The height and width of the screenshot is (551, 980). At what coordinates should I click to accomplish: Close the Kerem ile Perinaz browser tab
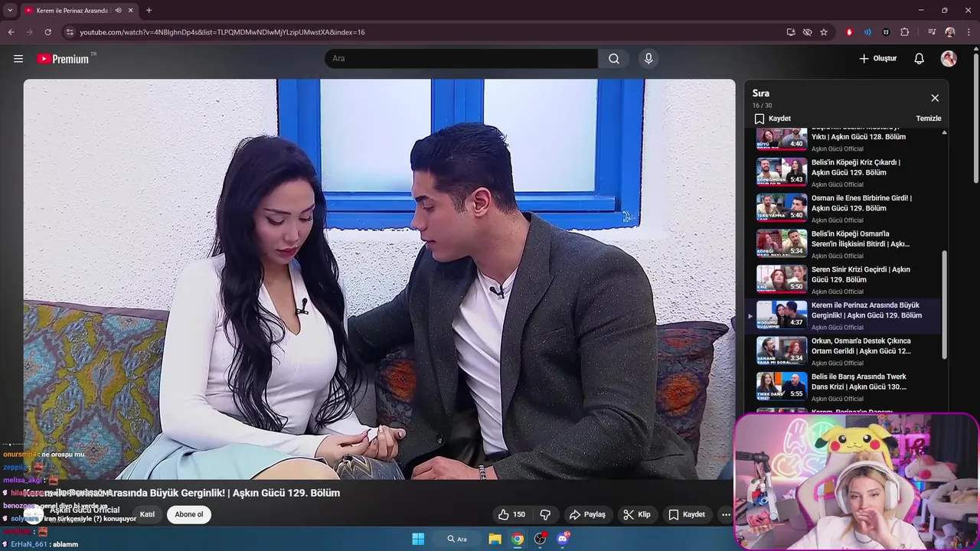130,10
